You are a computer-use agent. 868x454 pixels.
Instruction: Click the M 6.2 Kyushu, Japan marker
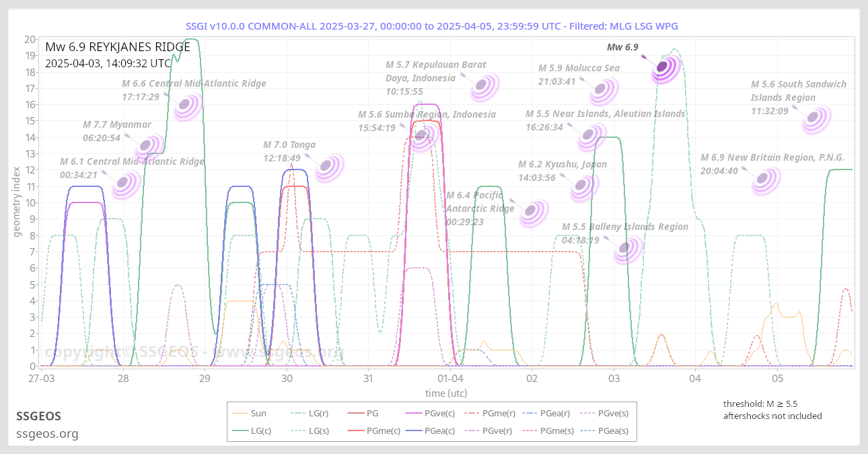pos(584,187)
